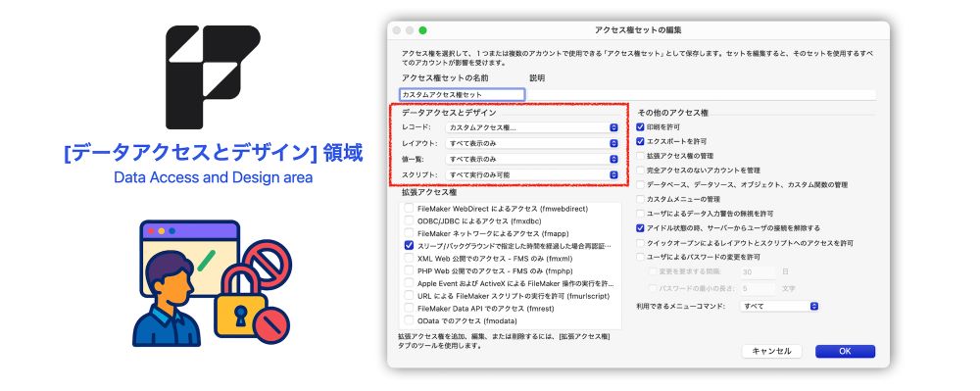The width and height of the screenshot is (980, 391).
Task: Uncheck エクスポートを許可 checkbox
Action: tap(640, 141)
